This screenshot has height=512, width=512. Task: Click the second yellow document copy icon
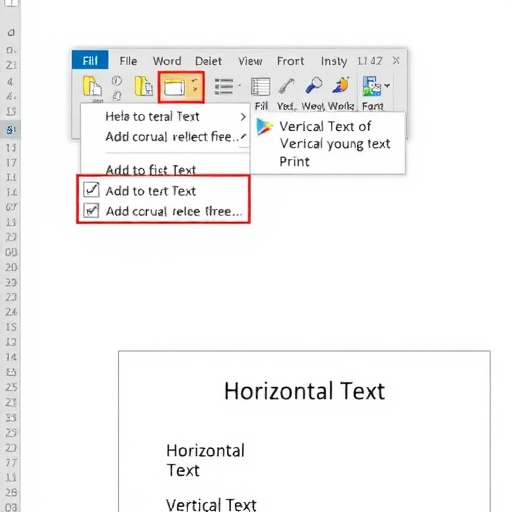coord(144,86)
